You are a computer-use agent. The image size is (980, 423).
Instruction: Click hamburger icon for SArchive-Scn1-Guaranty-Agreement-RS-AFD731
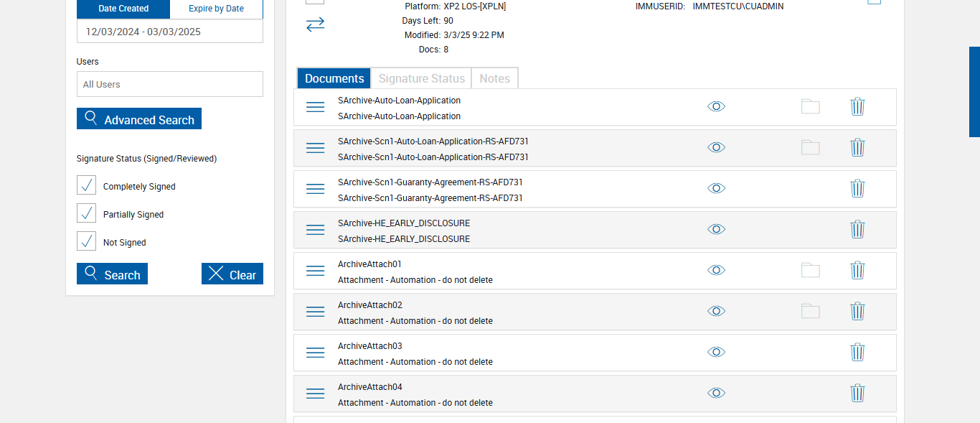316,189
